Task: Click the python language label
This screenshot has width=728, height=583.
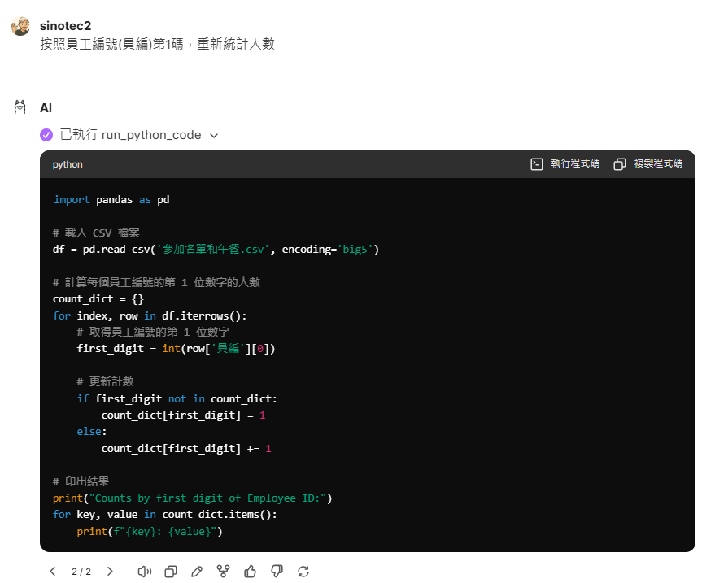Action: (x=68, y=164)
